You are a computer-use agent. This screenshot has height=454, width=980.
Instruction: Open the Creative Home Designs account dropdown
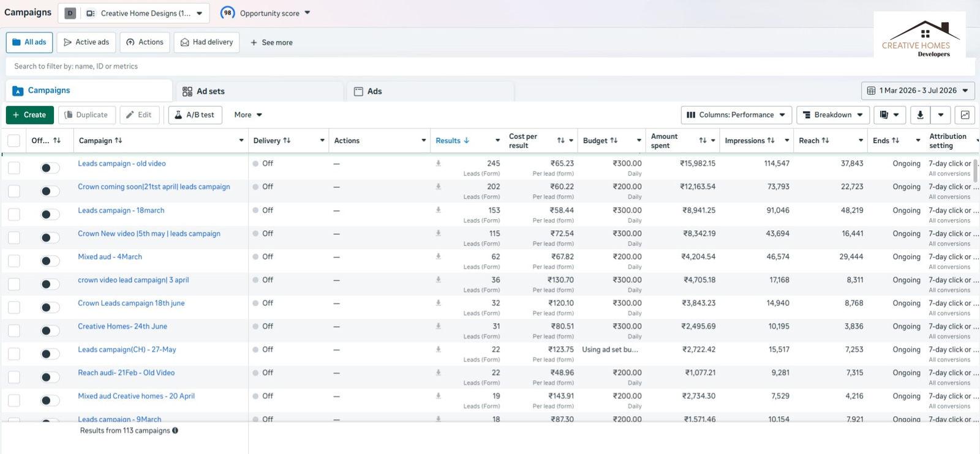click(x=134, y=13)
